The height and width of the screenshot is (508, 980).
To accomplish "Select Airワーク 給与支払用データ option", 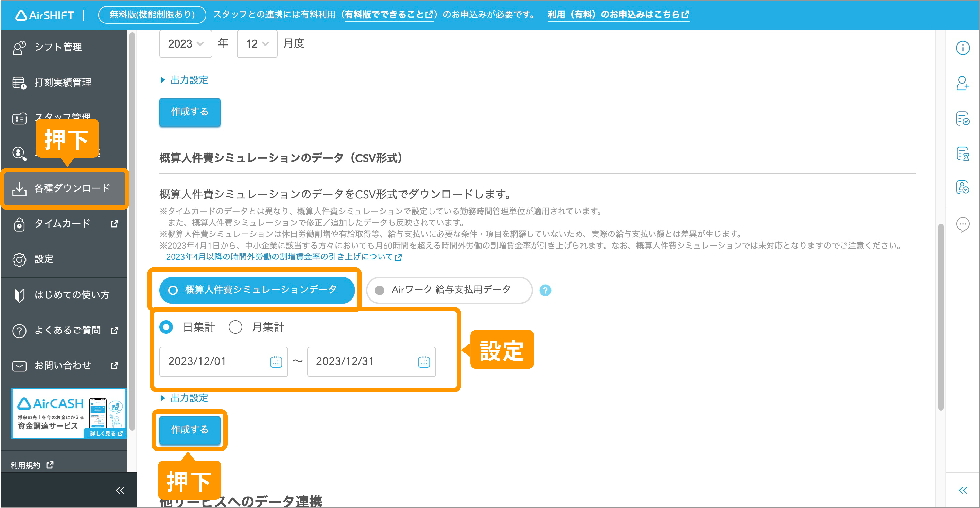I will coord(449,290).
